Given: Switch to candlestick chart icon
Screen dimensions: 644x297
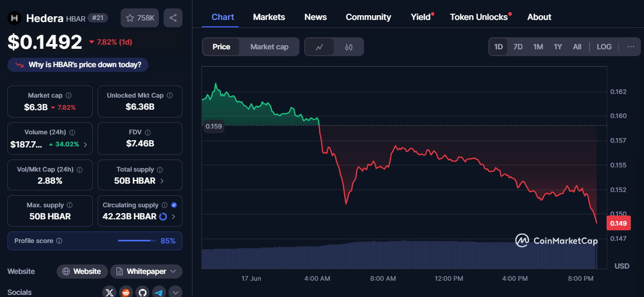Looking at the screenshot, I should (349, 47).
